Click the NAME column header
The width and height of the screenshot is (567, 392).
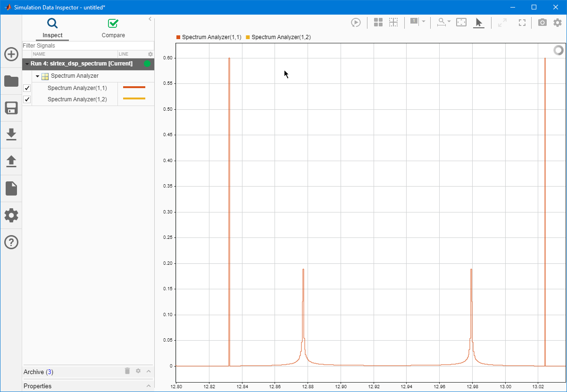pos(39,54)
